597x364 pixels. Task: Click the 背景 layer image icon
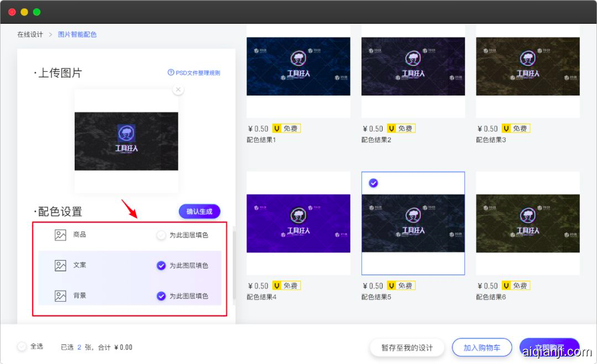click(x=60, y=296)
